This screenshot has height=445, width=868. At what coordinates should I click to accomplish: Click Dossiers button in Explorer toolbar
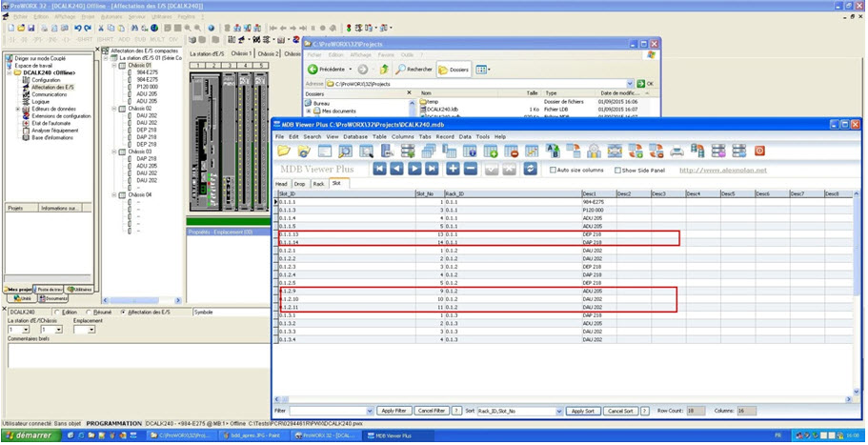tap(454, 70)
